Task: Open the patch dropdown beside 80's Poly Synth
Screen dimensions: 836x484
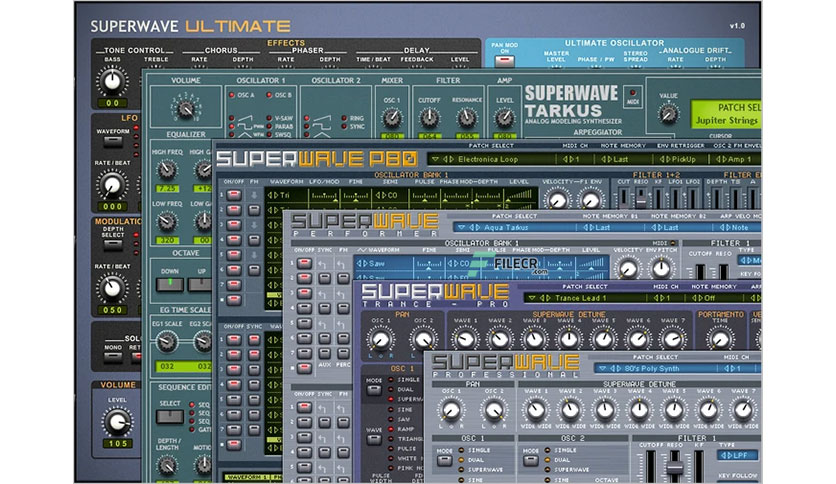Action: coord(602,368)
